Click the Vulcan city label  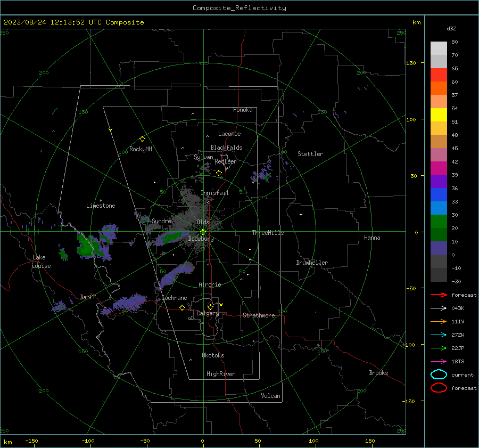(270, 396)
